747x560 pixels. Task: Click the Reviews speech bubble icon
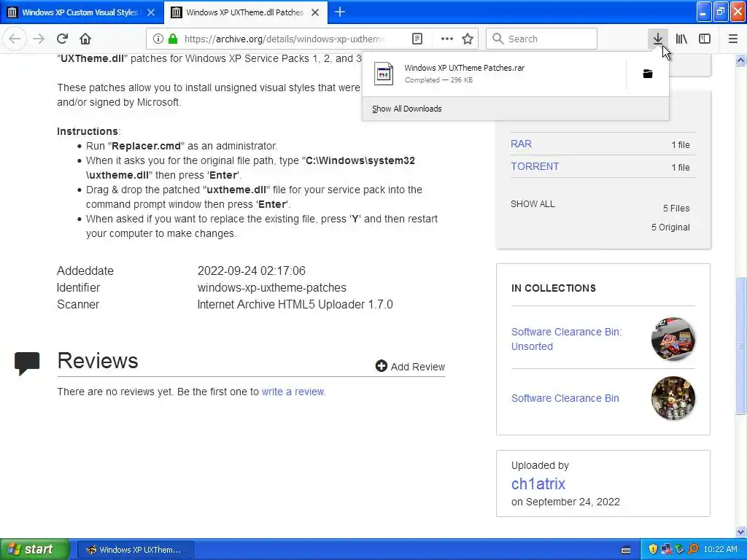(x=27, y=363)
